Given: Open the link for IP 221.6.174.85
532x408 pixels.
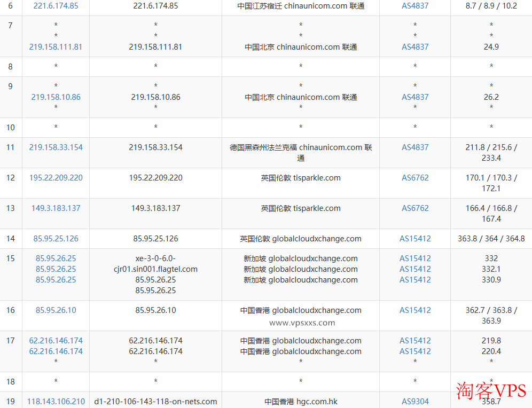Looking at the screenshot, I should tap(56, 6).
